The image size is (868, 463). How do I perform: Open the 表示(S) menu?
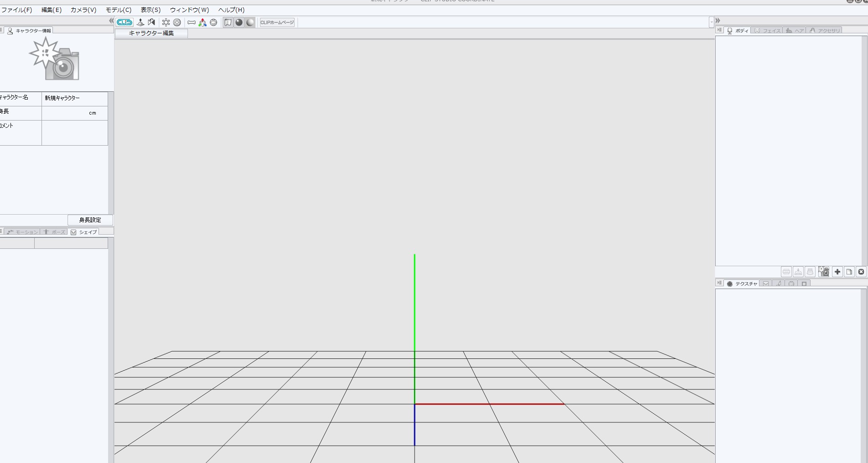coord(151,10)
